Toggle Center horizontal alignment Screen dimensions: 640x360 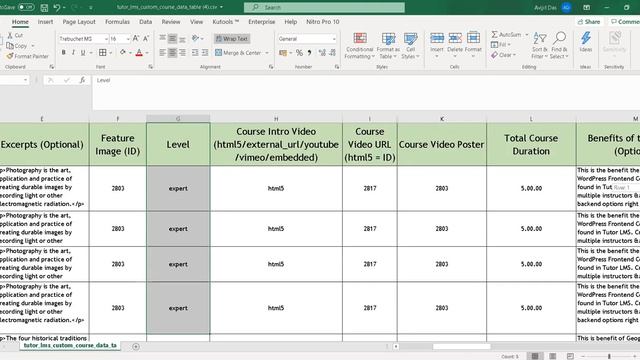click(172, 53)
